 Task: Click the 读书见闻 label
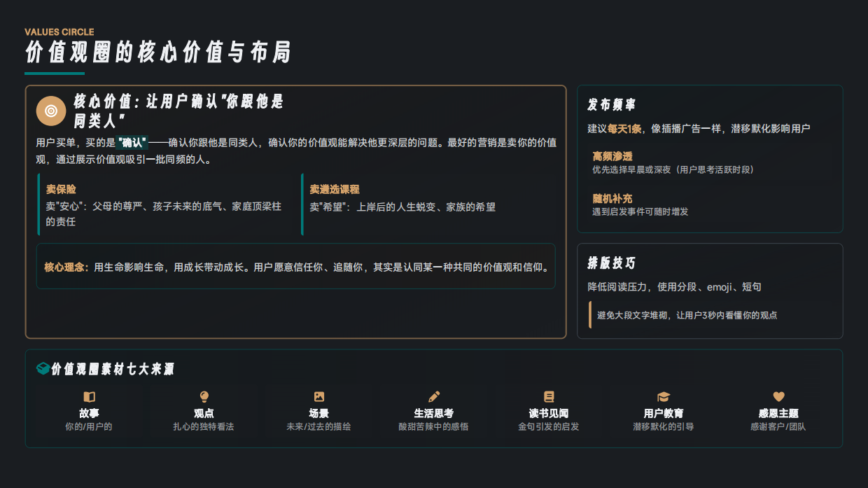(x=549, y=414)
